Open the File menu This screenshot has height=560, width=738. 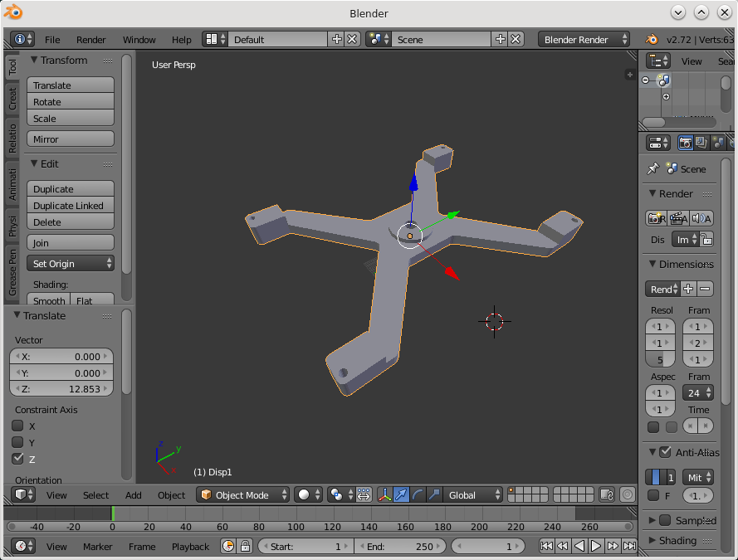(x=52, y=40)
